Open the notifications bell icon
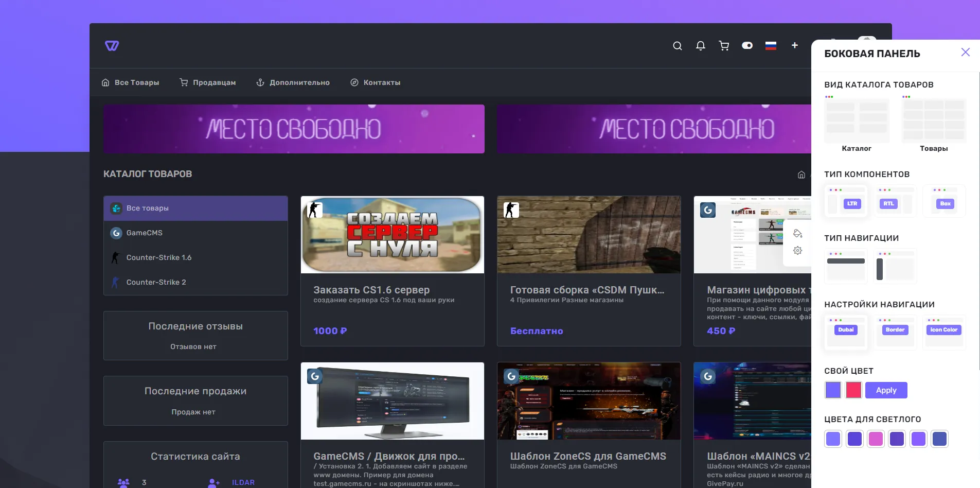This screenshot has height=488, width=980. tap(700, 46)
